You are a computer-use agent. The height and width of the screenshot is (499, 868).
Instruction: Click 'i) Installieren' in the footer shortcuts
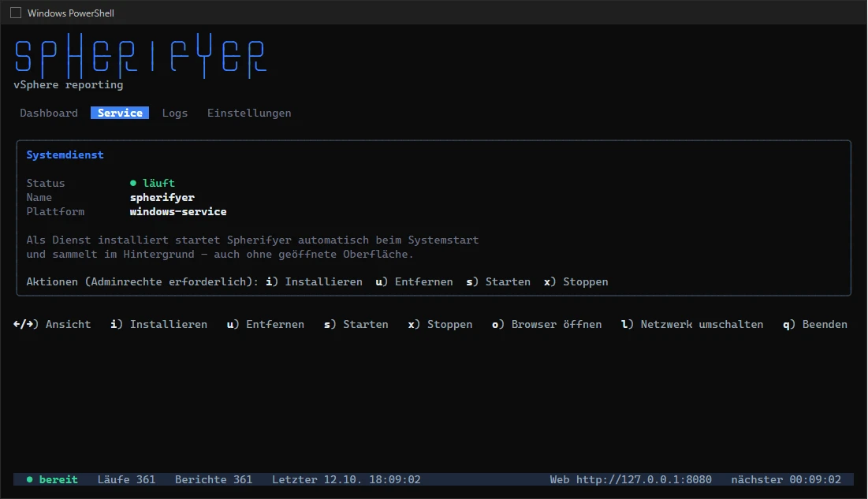159,324
